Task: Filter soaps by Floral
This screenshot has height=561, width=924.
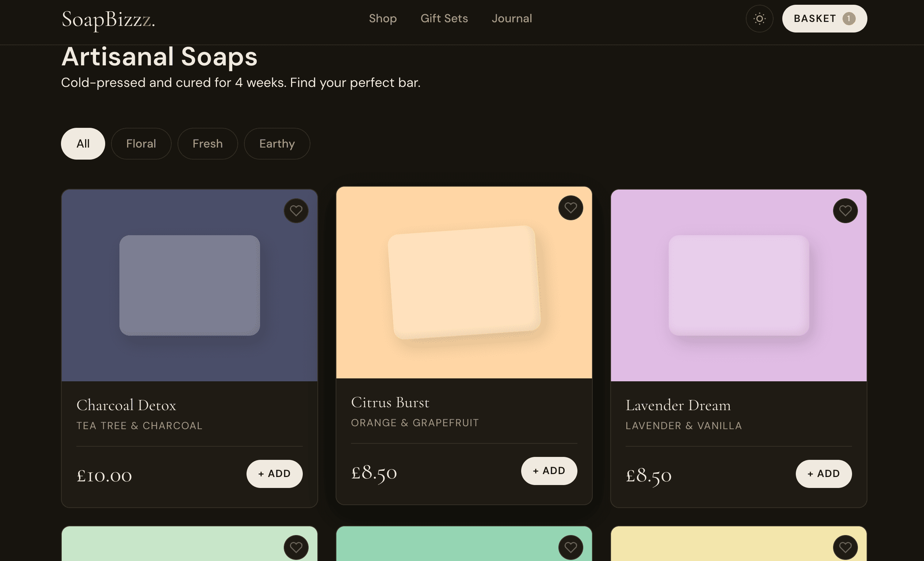Action: tap(141, 144)
